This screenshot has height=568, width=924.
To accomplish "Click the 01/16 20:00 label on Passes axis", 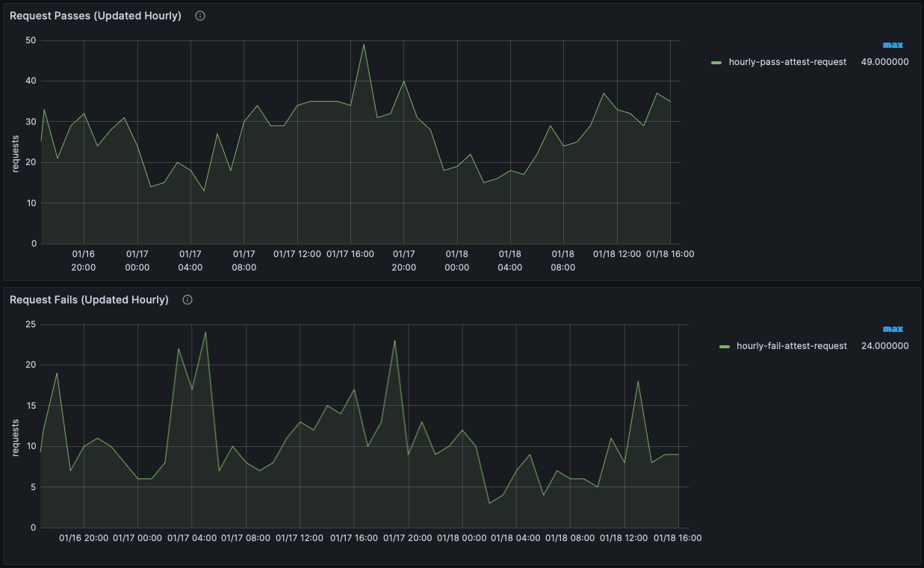I will tap(84, 260).
